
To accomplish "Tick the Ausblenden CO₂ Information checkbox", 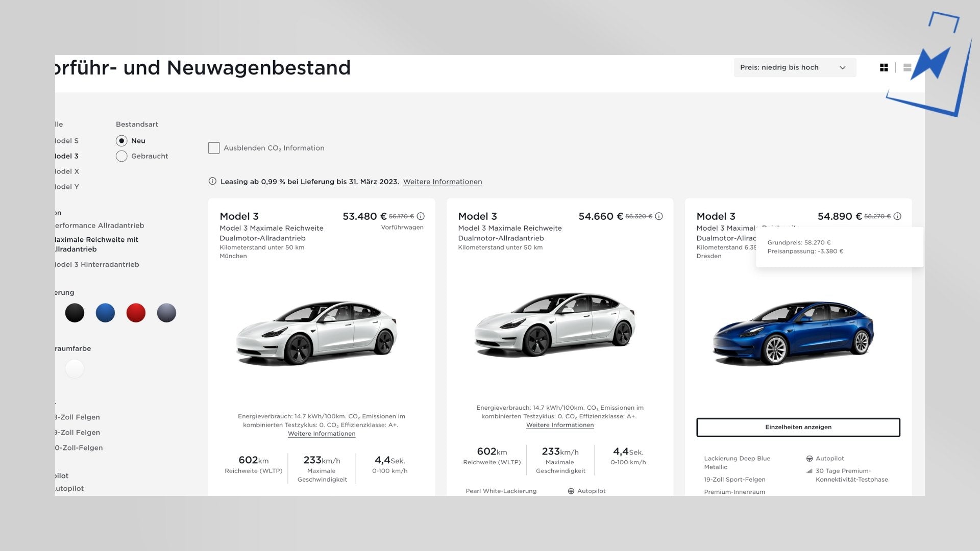I will (x=214, y=148).
